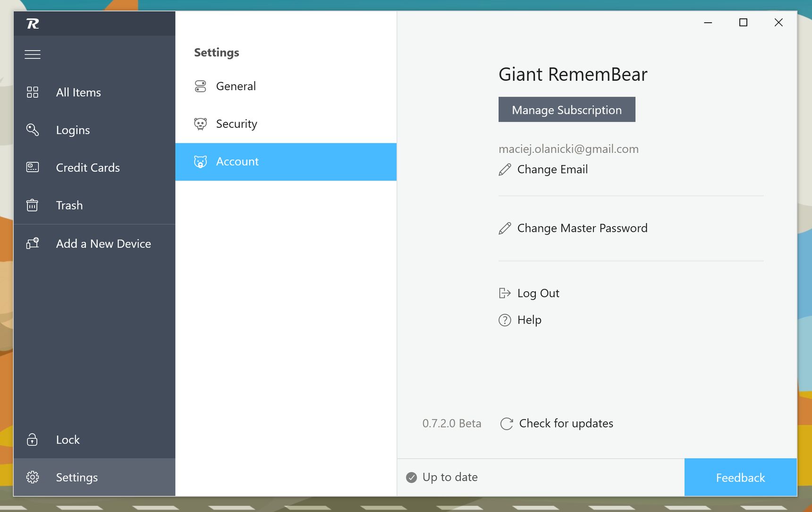Screen dimensions: 812x512
Task: Click the Credit Cards icon
Action: [x=33, y=167]
